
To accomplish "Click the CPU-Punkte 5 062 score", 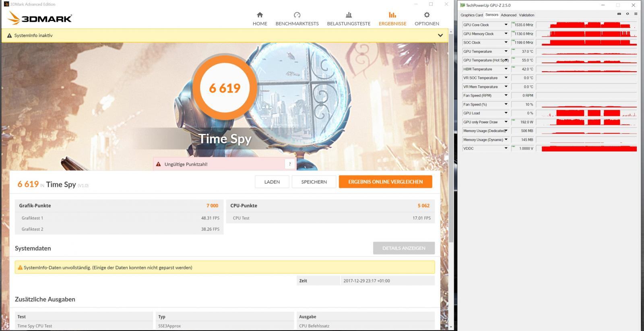I will (x=423, y=205).
